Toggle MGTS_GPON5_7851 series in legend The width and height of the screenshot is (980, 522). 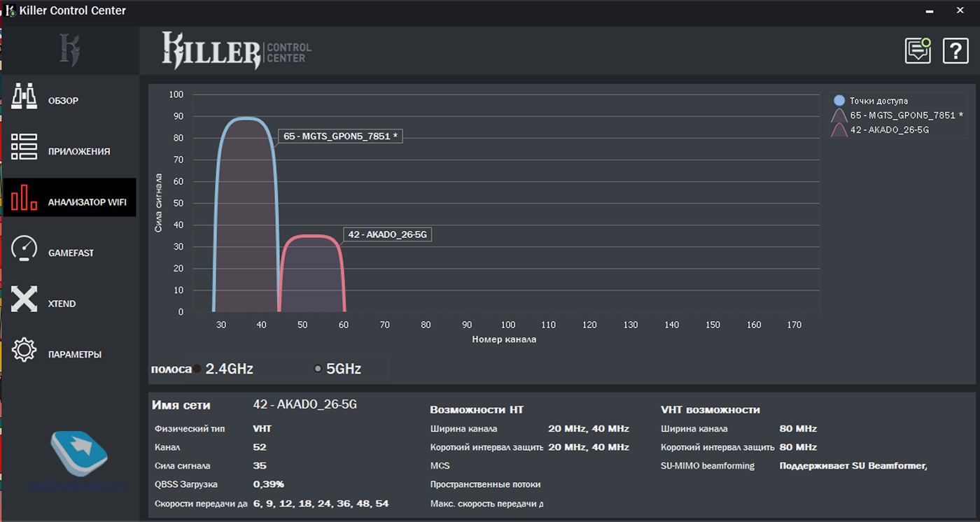point(906,115)
